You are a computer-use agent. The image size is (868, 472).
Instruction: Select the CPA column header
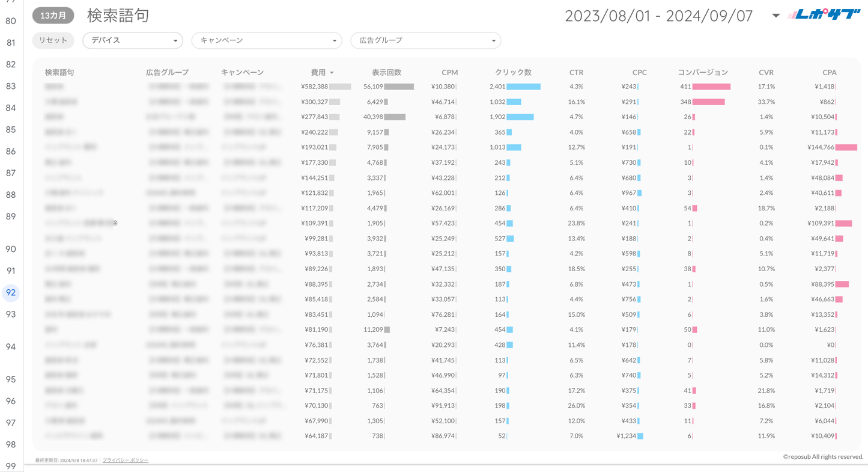coord(829,72)
